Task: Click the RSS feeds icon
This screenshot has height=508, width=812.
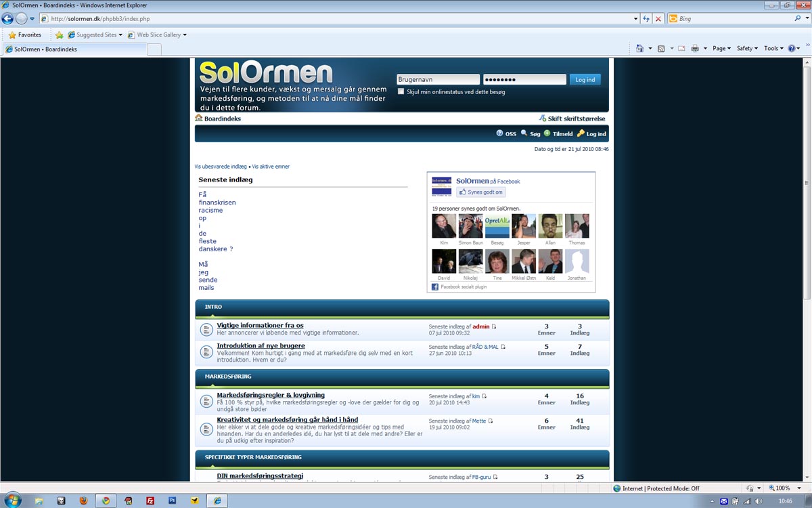Action: coord(661,49)
